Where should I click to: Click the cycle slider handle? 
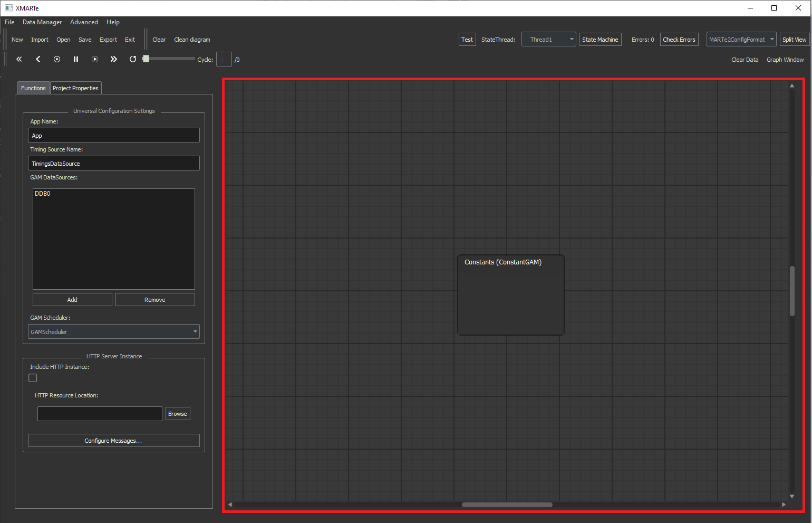(x=146, y=59)
